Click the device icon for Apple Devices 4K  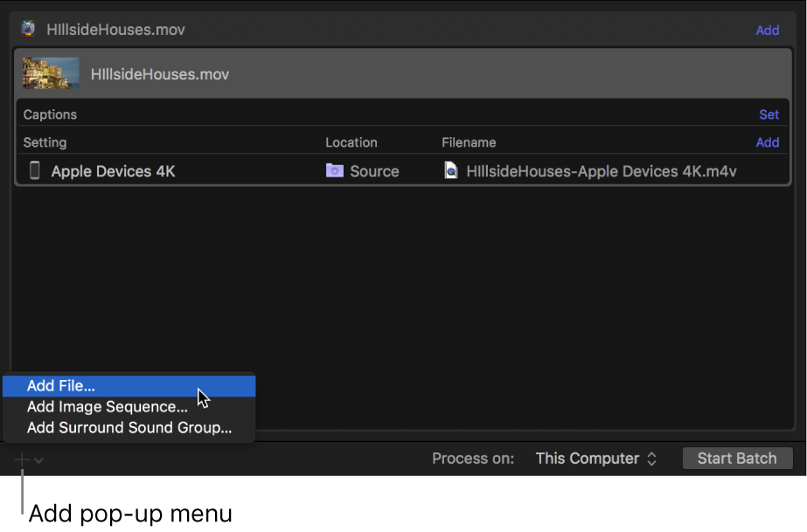(x=35, y=170)
